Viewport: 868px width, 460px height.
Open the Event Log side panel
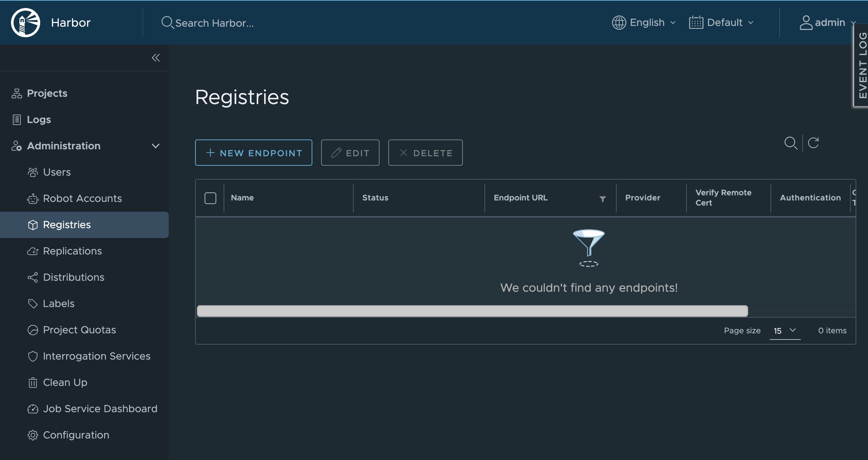(862, 66)
